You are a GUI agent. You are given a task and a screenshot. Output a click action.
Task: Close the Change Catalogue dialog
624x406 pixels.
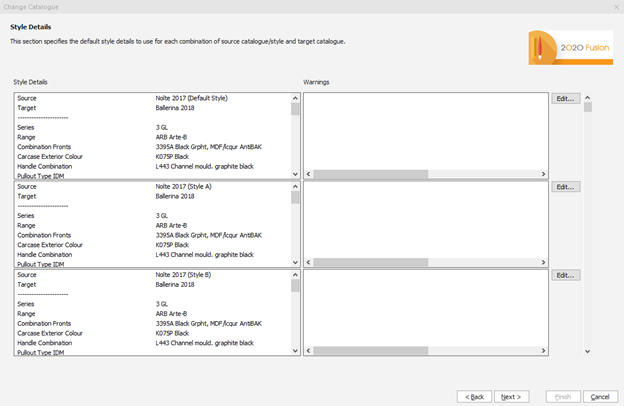click(616, 7)
